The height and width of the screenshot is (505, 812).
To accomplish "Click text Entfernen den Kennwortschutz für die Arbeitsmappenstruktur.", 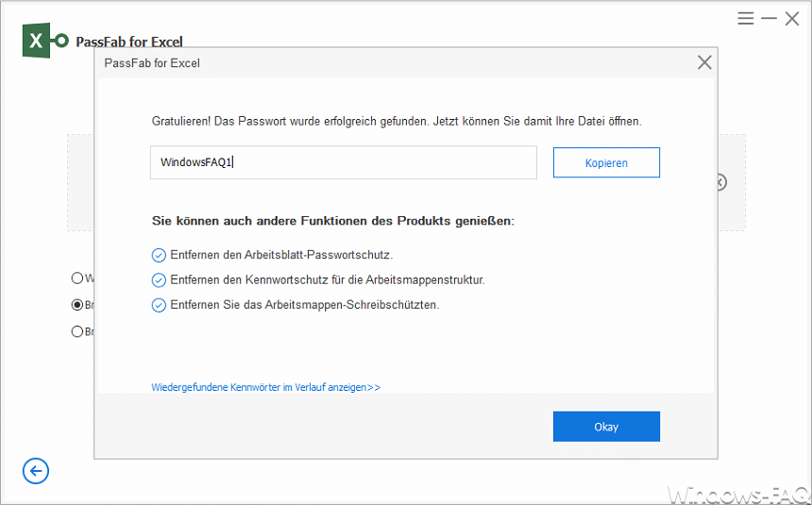I will [328, 279].
